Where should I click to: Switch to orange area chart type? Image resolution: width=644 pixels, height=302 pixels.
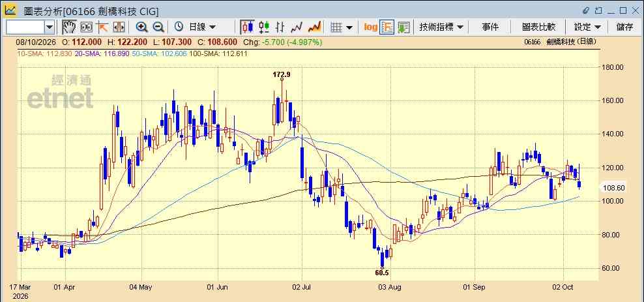(314, 27)
